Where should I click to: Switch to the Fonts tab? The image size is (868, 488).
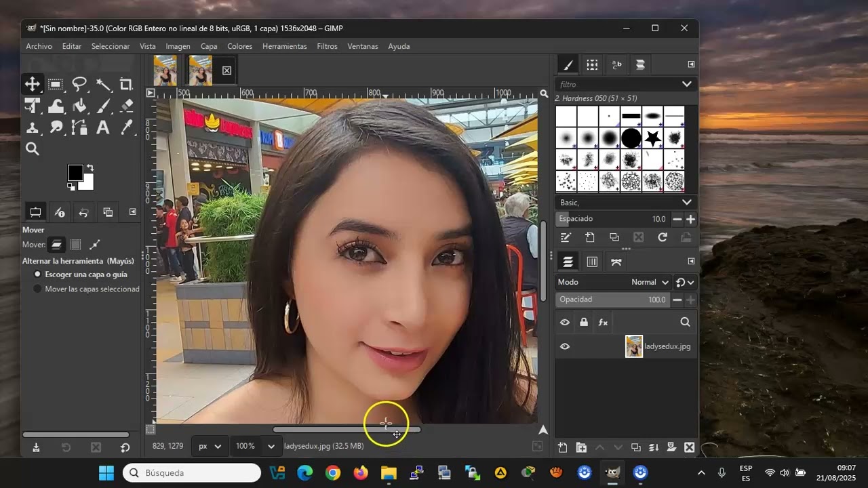(x=616, y=64)
